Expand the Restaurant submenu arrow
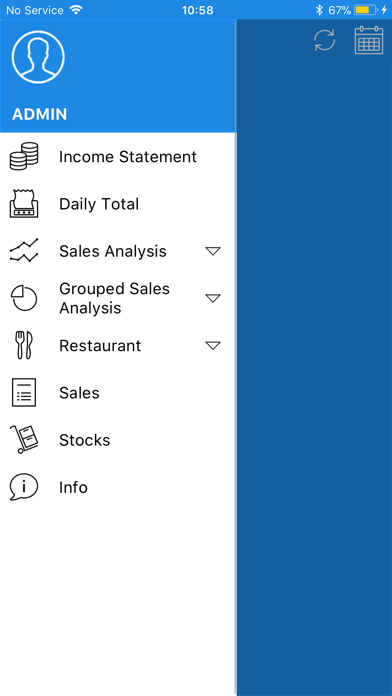392x696 pixels. point(213,345)
